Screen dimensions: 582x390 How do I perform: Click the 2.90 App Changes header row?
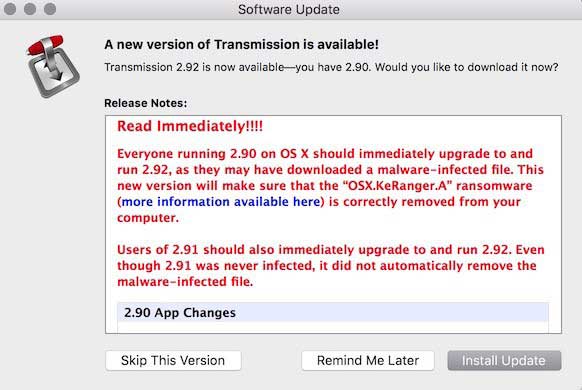[333, 312]
